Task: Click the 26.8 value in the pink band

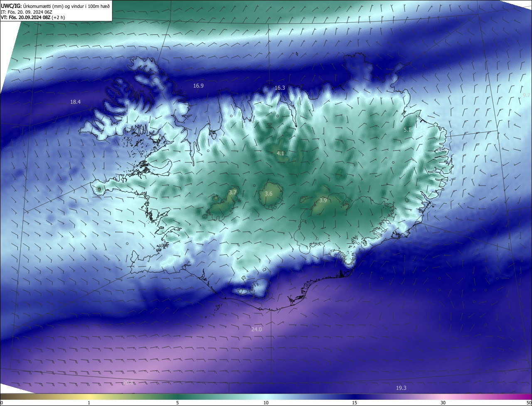Action: [128, 383]
